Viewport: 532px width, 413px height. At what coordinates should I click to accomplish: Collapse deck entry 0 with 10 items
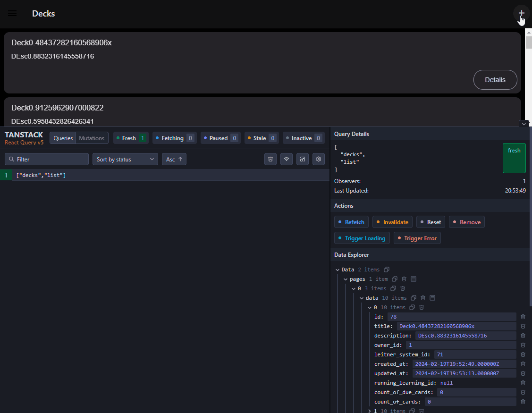[x=370, y=307]
